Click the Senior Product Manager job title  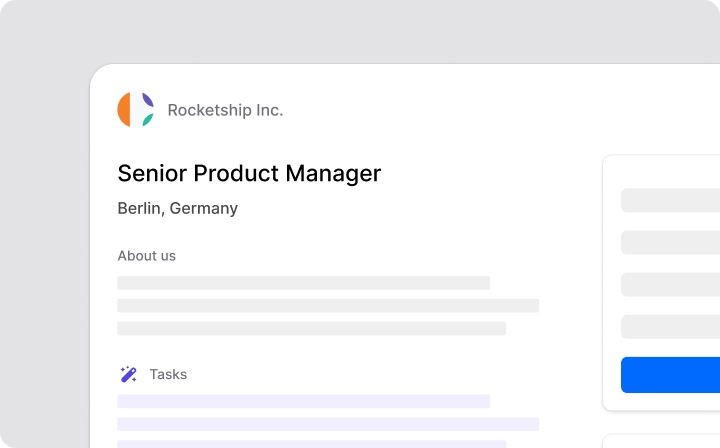(x=249, y=173)
